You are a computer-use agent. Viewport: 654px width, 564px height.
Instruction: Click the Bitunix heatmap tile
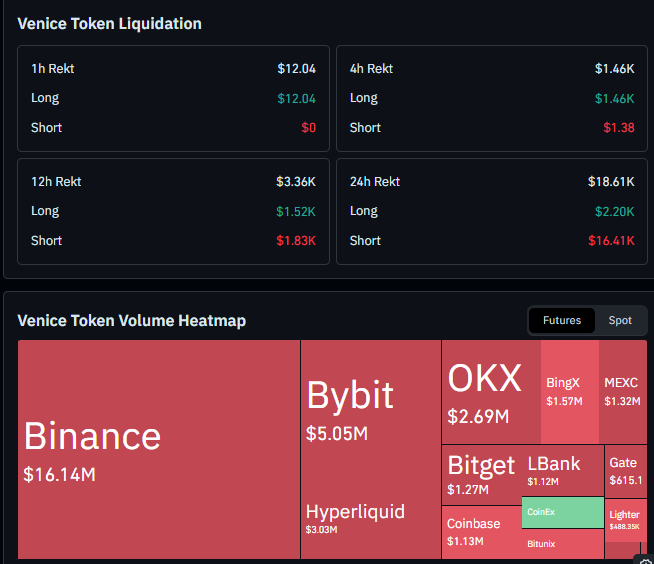pyautogui.click(x=563, y=544)
